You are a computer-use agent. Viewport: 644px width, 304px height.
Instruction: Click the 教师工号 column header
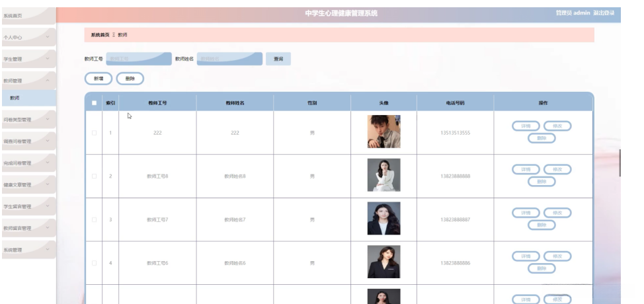(157, 103)
